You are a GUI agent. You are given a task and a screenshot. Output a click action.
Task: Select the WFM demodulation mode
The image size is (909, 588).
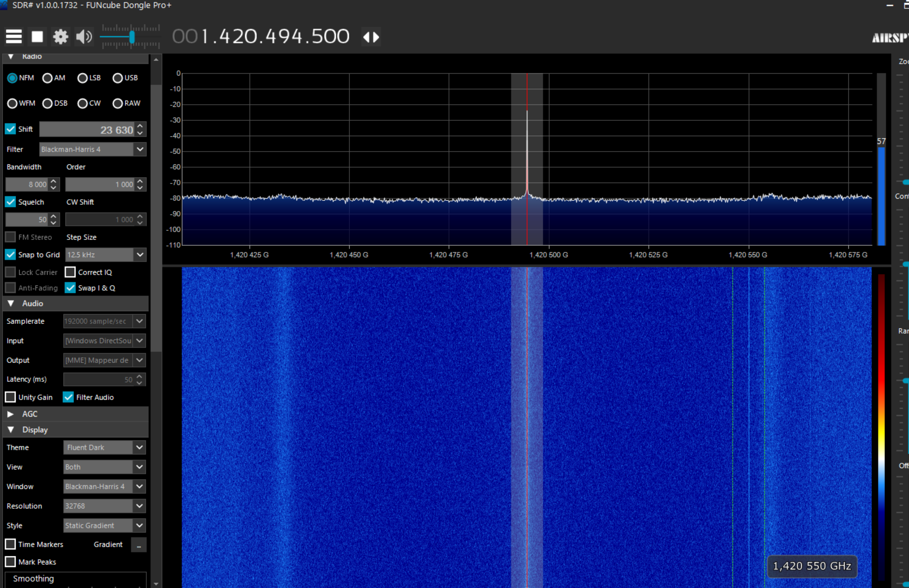click(12, 103)
